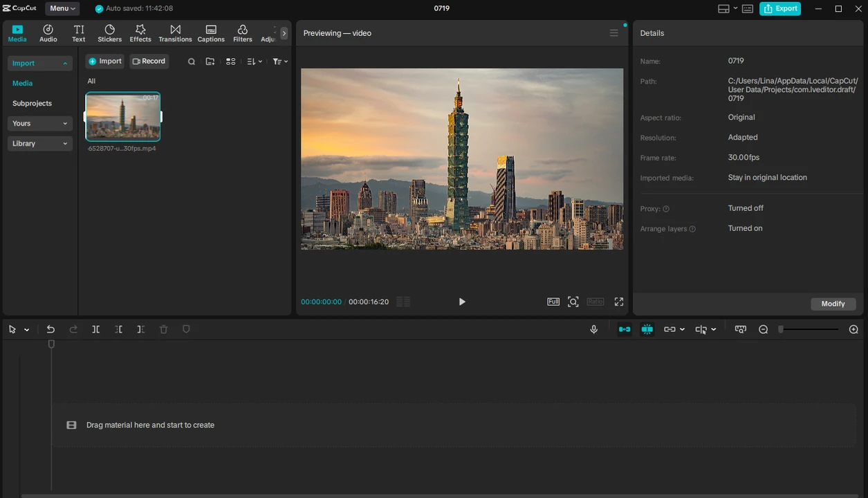Open the select tool mode dropdown arrow
This screenshot has width=868, height=498.
[x=26, y=330]
